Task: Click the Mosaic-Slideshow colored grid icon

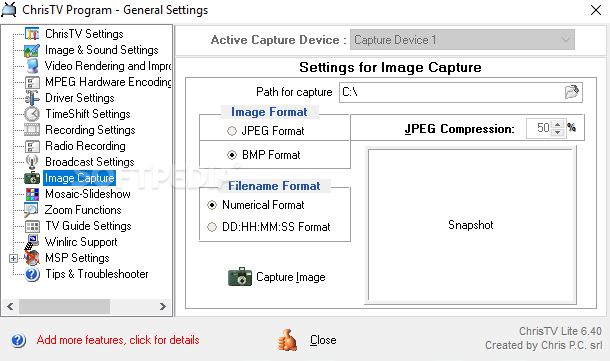Action: click(x=32, y=194)
